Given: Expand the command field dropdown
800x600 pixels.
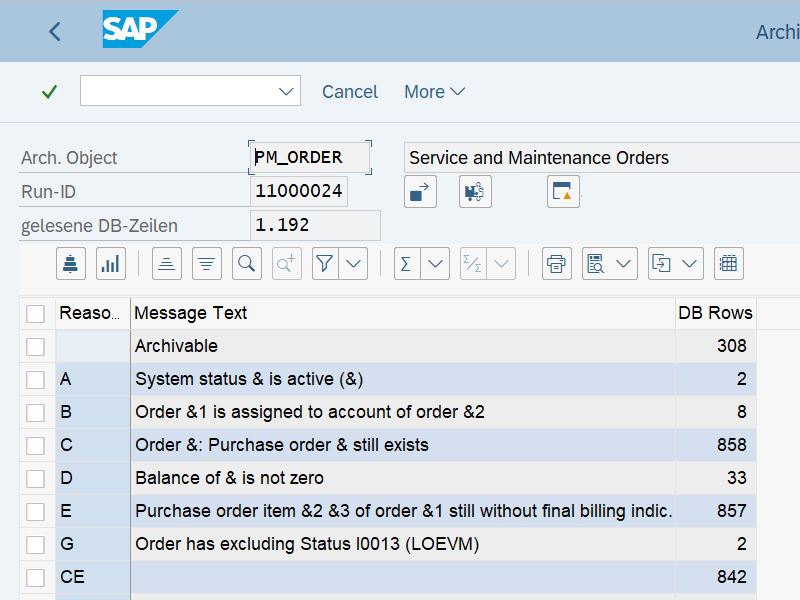Looking at the screenshot, I should tap(286, 91).
